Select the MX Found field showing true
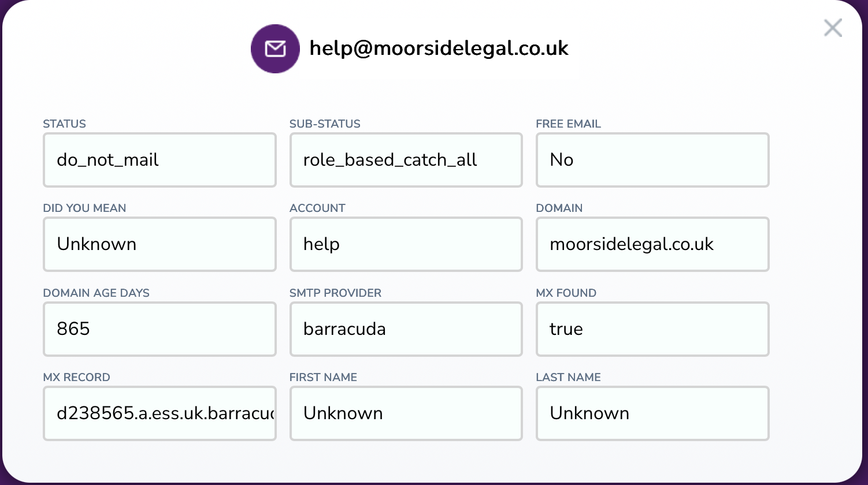Viewport: 868px width, 485px height. click(x=652, y=329)
